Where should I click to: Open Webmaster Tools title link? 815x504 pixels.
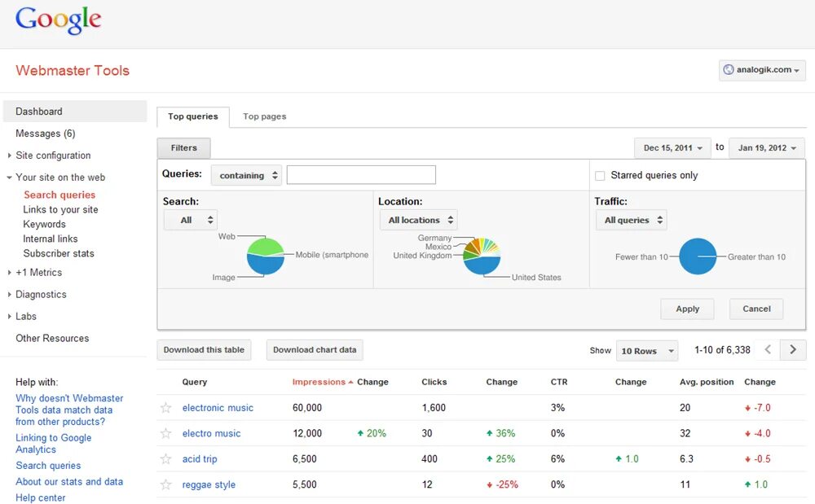tap(73, 71)
